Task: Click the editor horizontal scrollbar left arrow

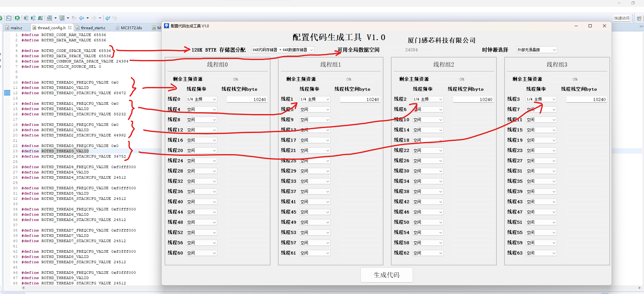Action: [x=23, y=288]
